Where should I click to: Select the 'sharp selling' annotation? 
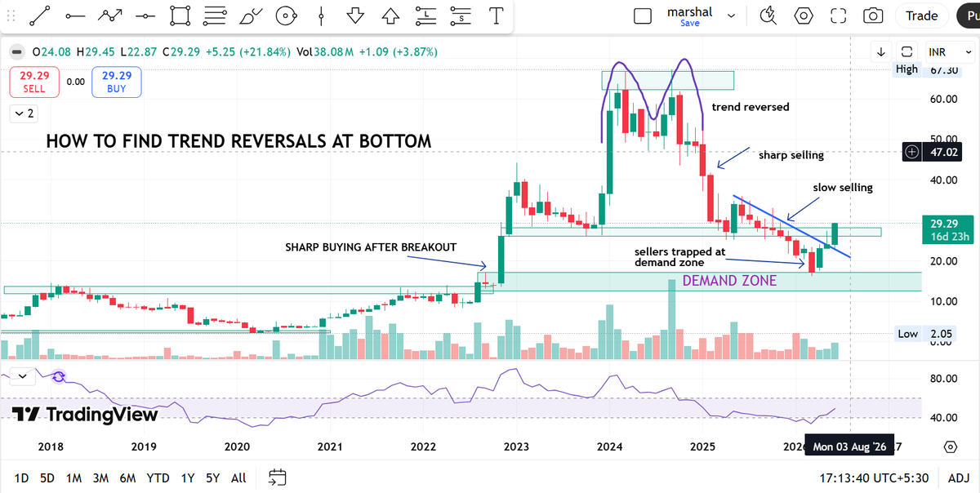(791, 154)
